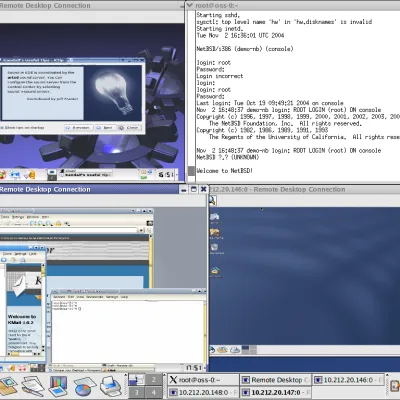Open Settings menu in remote browser window

[x=18, y=217]
